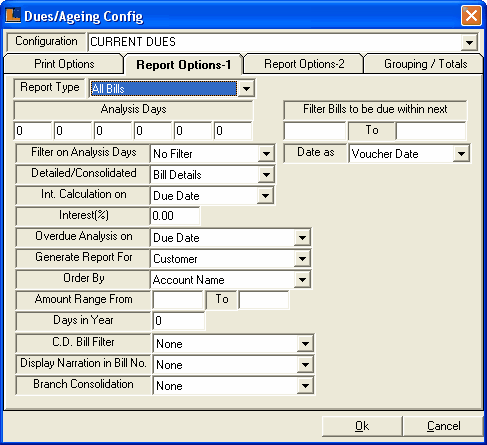Click the Days in Year field
Screen dimensions: 487x445
click(x=179, y=321)
